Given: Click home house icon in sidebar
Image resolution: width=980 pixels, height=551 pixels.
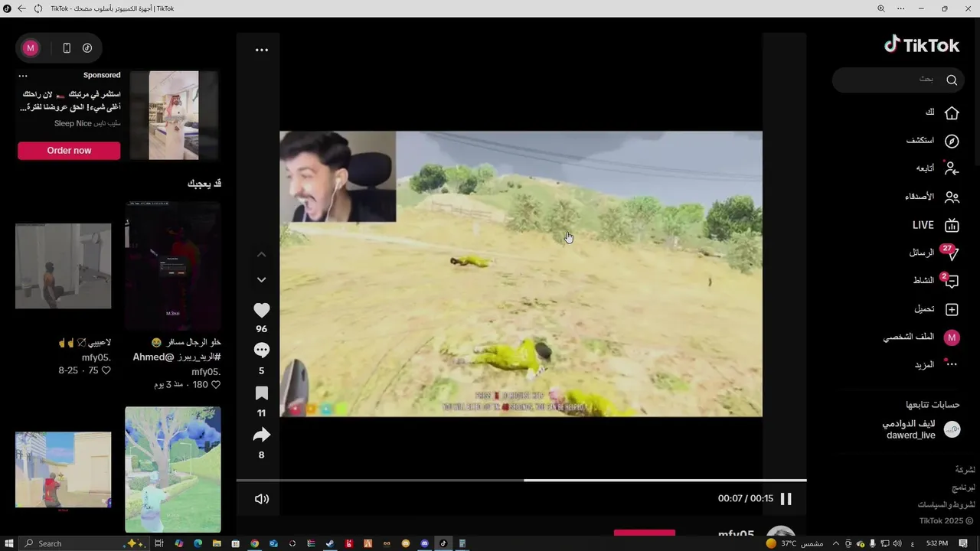Looking at the screenshot, I should pos(952,112).
